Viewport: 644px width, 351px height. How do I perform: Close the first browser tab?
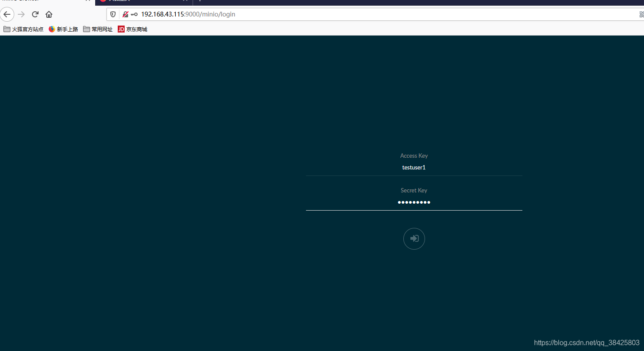87,1
